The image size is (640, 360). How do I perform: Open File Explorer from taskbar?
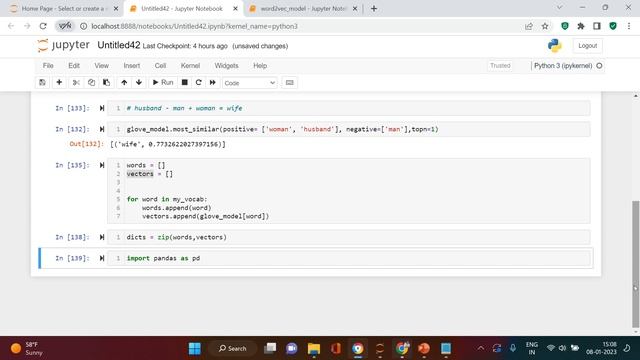pyautogui.click(x=314, y=349)
